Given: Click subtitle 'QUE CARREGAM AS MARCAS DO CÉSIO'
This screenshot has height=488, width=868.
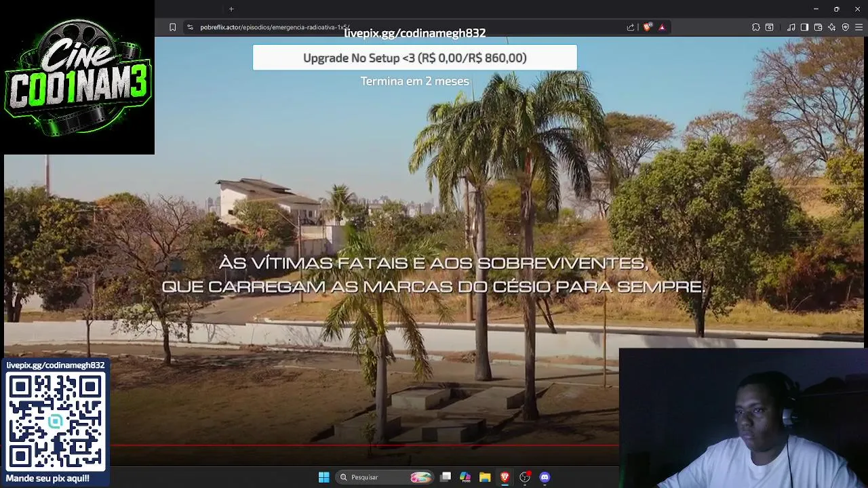Looking at the screenshot, I should [356, 287].
